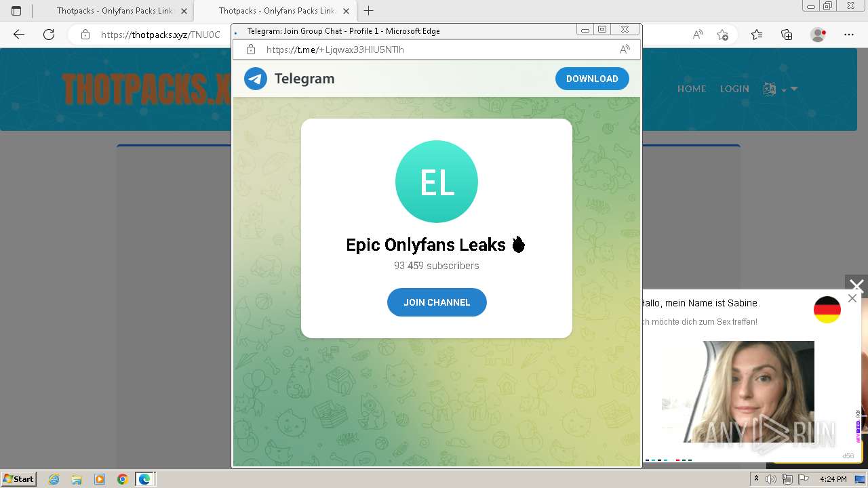Click the lock icon in main address bar
Image resolution: width=868 pixels, height=488 pixels.
(85, 35)
